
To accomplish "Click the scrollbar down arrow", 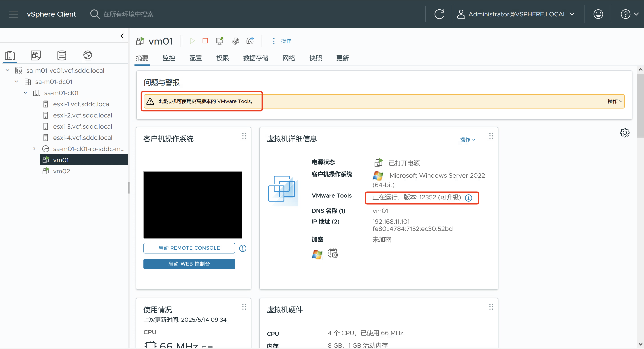I will coord(640,344).
